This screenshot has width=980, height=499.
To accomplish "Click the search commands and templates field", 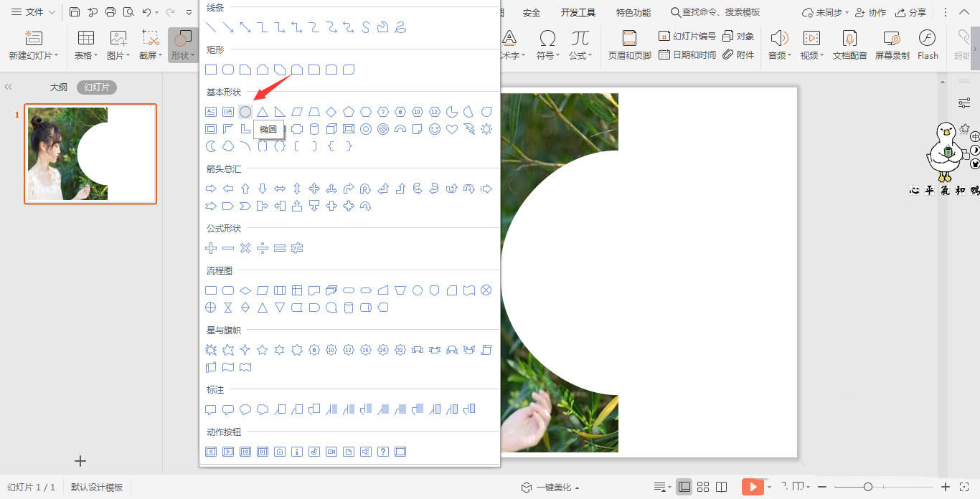I will (x=715, y=12).
